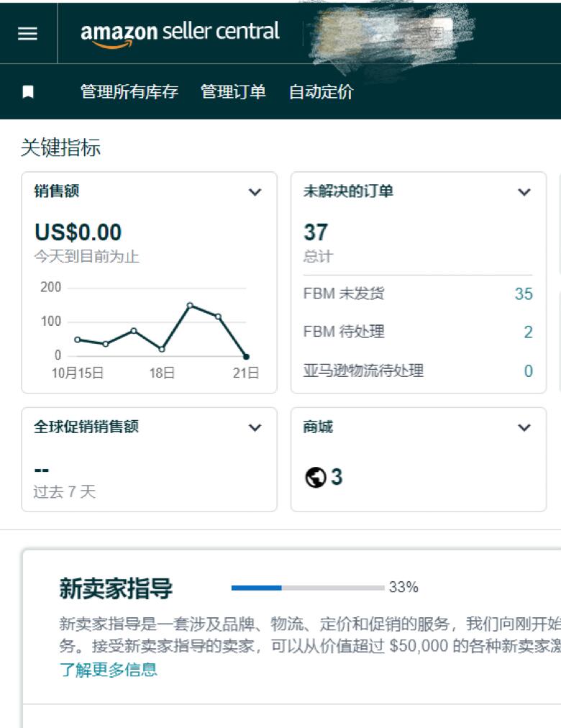The height and width of the screenshot is (728, 561).
Task: Click the marketplace count 3
Action: [x=337, y=477]
